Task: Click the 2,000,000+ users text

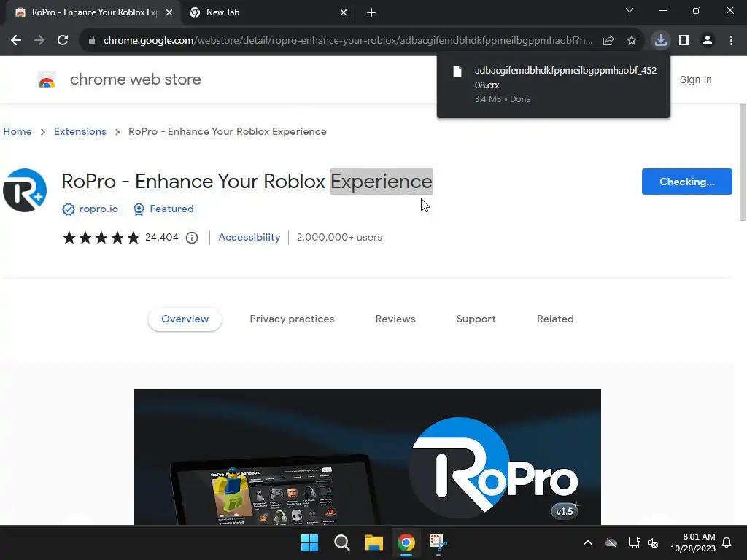Action: tap(339, 237)
